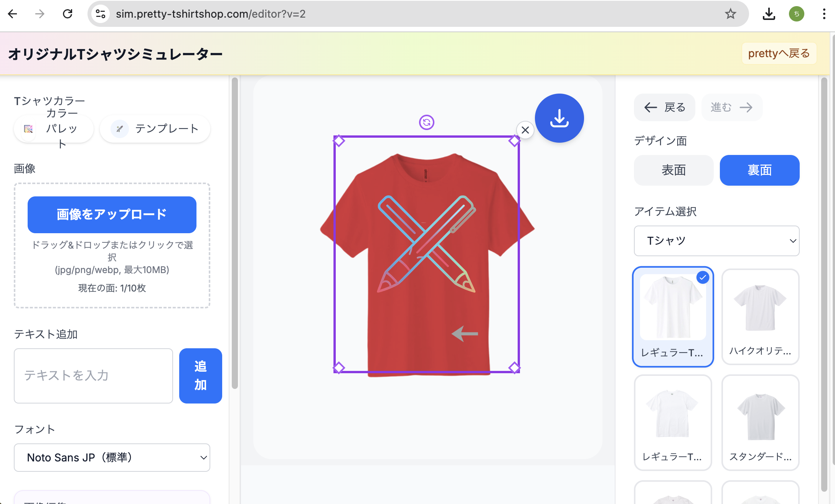This screenshot has height=504, width=835.
Task: Open the browser three-dot menu
Action: pyautogui.click(x=824, y=14)
